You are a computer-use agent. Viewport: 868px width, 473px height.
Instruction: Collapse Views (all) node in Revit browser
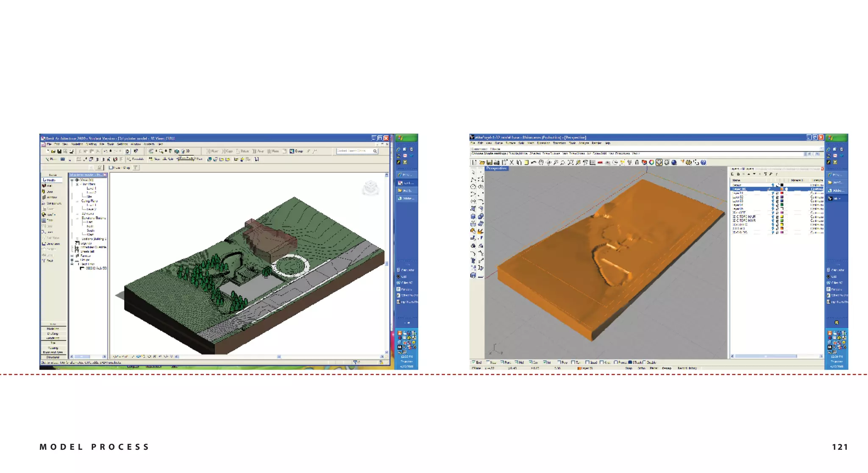pos(72,180)
